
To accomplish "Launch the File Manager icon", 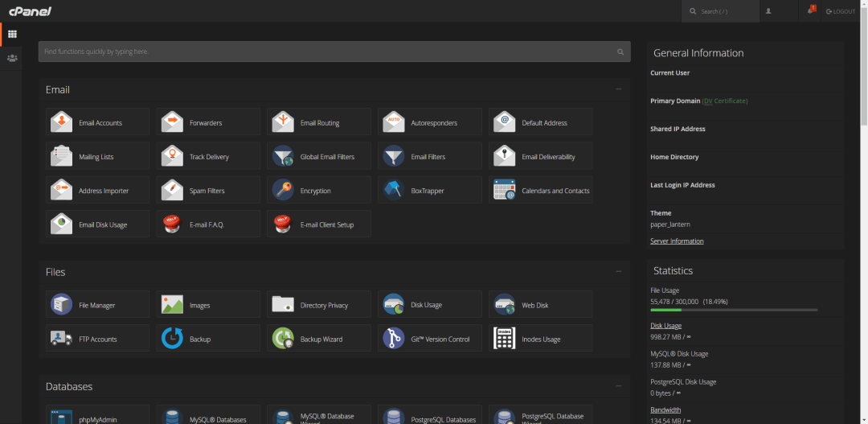I will pos(62,305).
